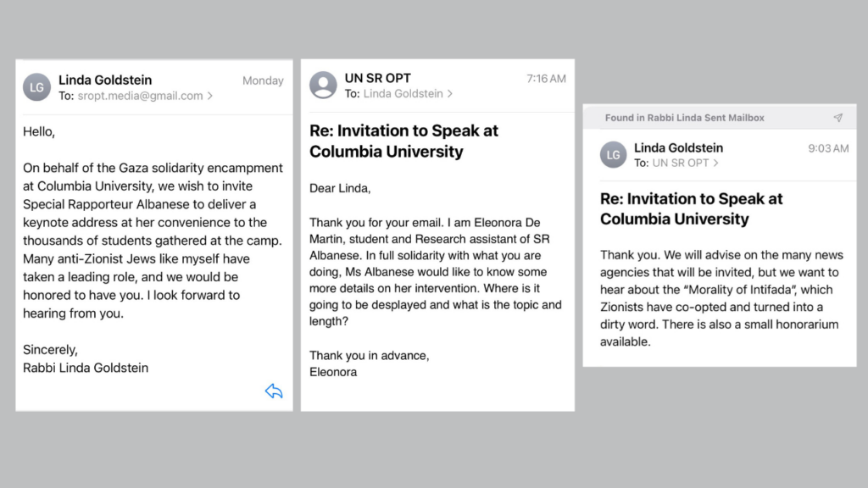Click the UN SR OPT contact avatar
Screen dimensions: 868x488
(x=323, y=86)
